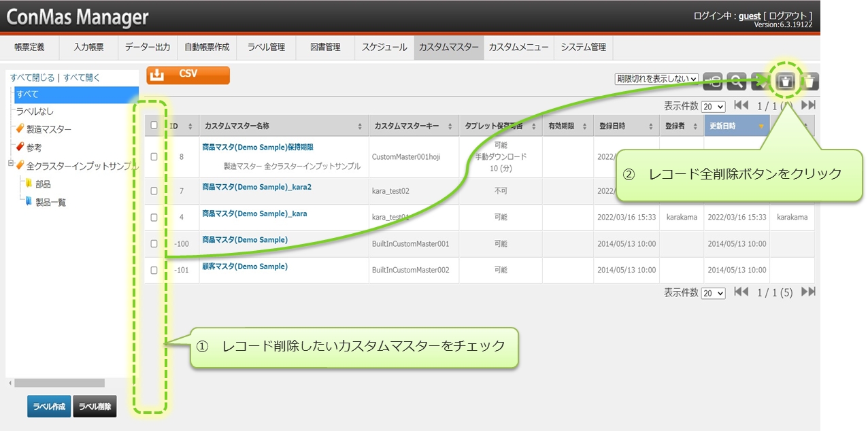868x431 pixels.
Task: Check the box for row ID 8
Action: (x=154, y=156)
